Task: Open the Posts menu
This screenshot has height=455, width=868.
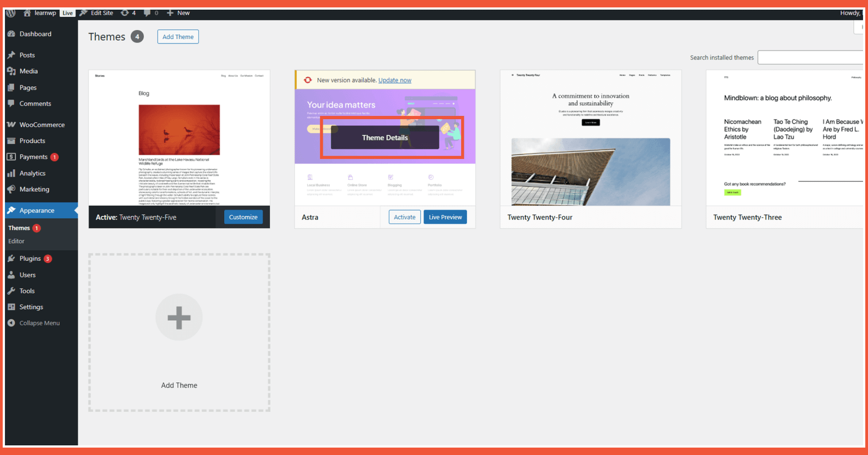Action: (x=27, y=55)
